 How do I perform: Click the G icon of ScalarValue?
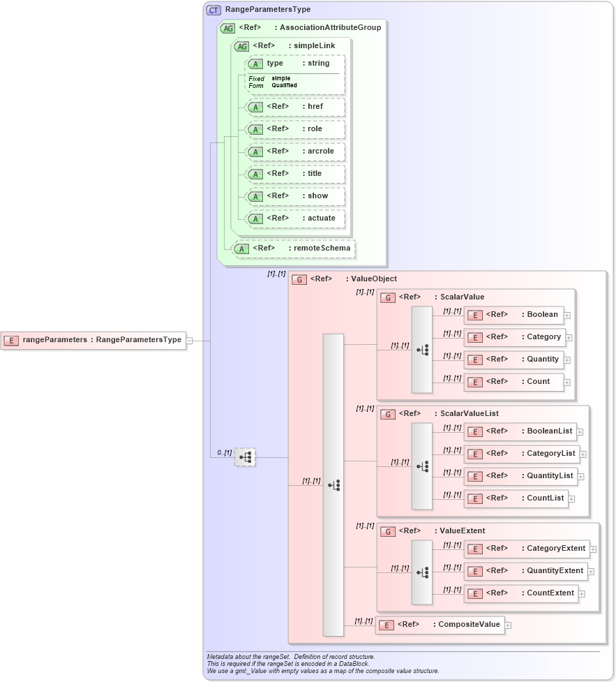(x=389, y=297)
